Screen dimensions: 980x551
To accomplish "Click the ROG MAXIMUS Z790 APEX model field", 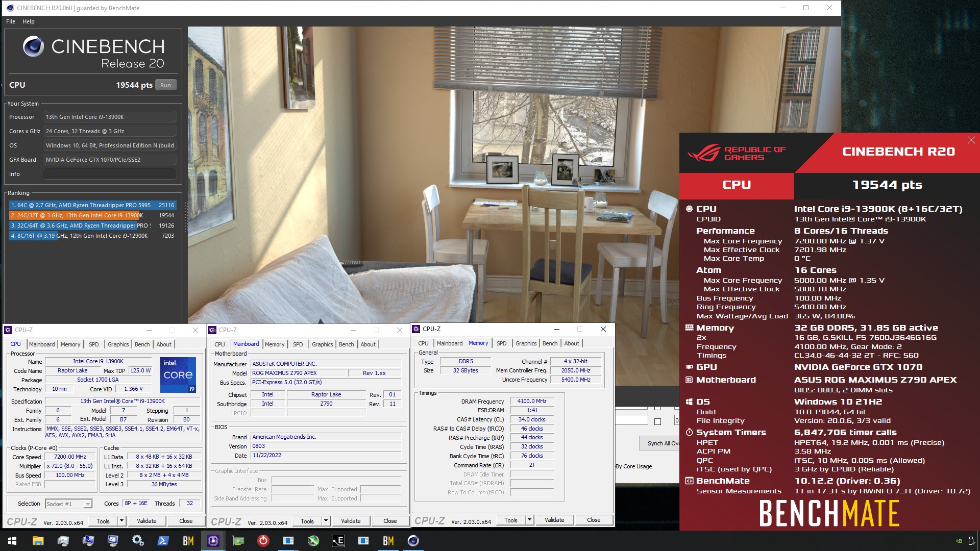I will pos(298,373).
